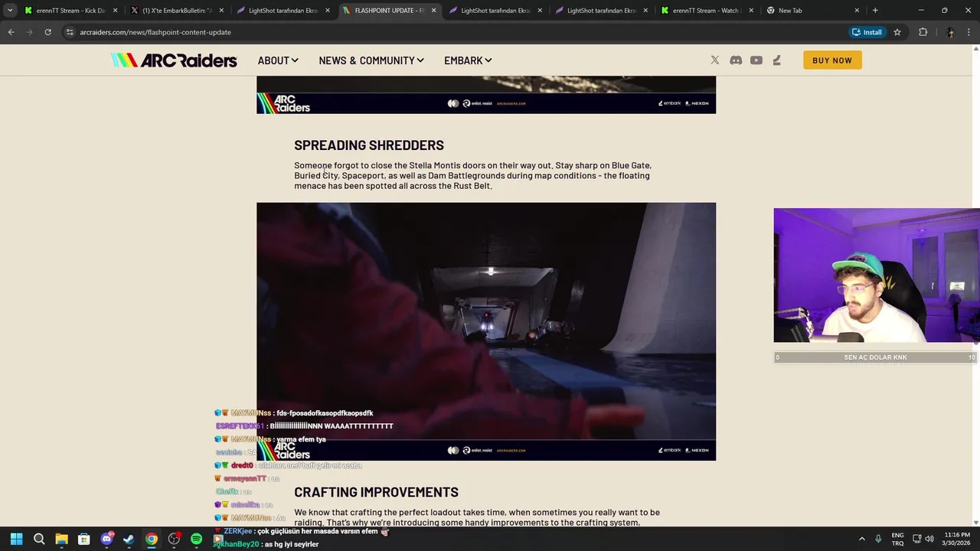Screen dimensions: 980x551
Task: Open the network tray icon
Action: pyautogui.click(x=916, y=539)
